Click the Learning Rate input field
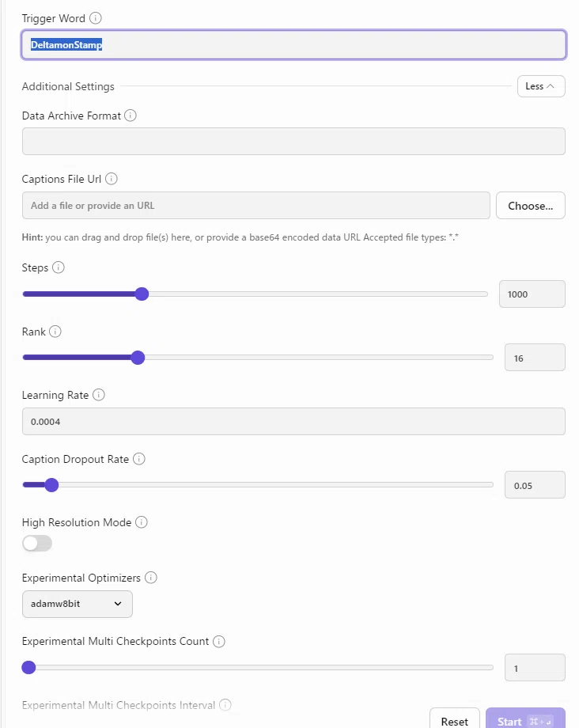Image resolution: width=579 pixels, height=728 pixels. point(293,422)
